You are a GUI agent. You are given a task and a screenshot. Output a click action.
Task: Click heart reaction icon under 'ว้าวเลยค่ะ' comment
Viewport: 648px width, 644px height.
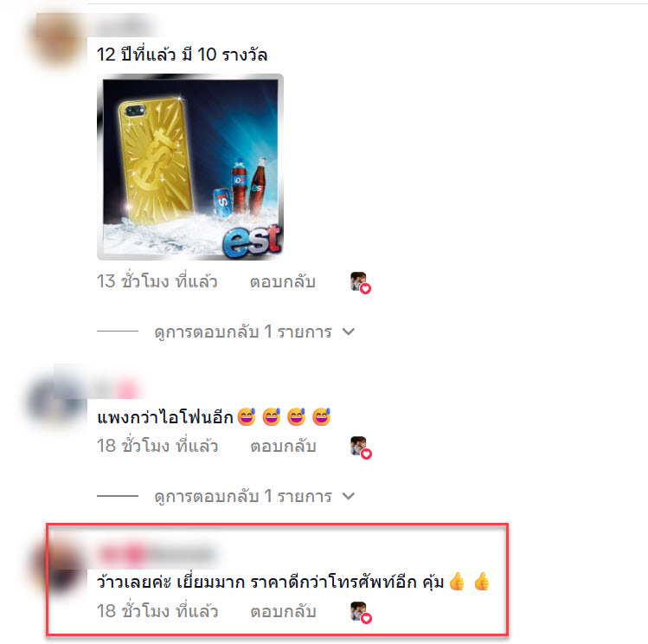coord(361,612)
